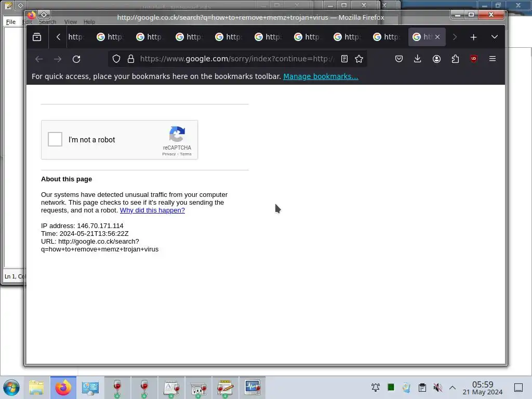Image resolution: width=532 pixels, height=399 pixels.
Task: Bookmark this page with the star
Action: click(359, 59)
